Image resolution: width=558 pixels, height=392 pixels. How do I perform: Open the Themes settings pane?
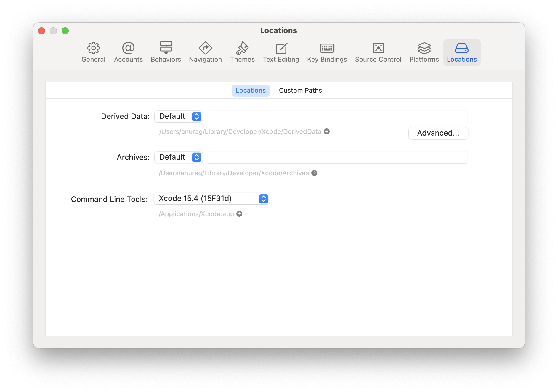[242, 52]
